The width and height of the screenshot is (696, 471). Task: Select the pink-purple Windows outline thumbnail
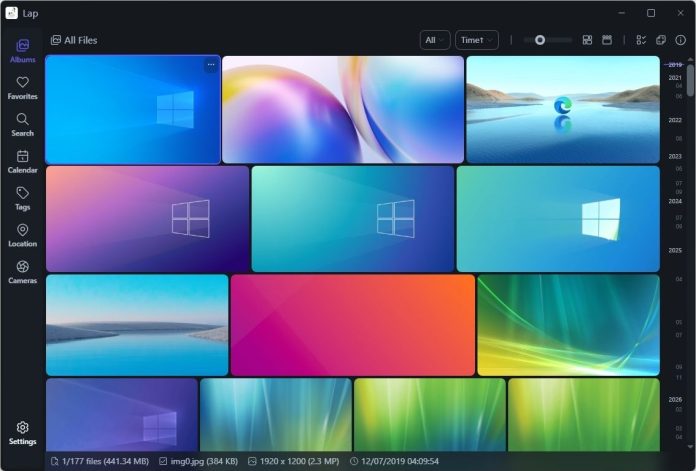coord(147,219)
